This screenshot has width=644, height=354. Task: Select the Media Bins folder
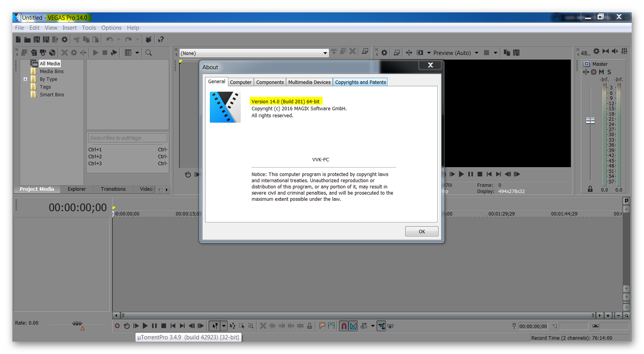(x=51, y=71)
